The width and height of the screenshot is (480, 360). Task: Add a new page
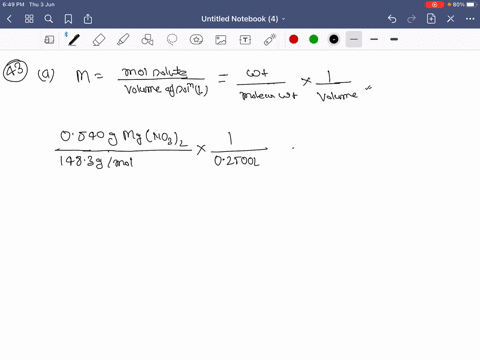tap(431, 19)
